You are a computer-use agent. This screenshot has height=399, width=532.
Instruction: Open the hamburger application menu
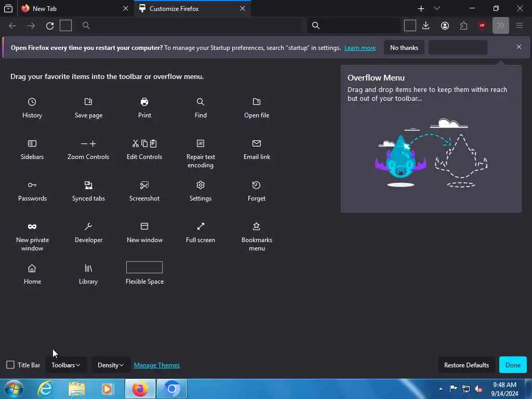(x=520, y=25)
